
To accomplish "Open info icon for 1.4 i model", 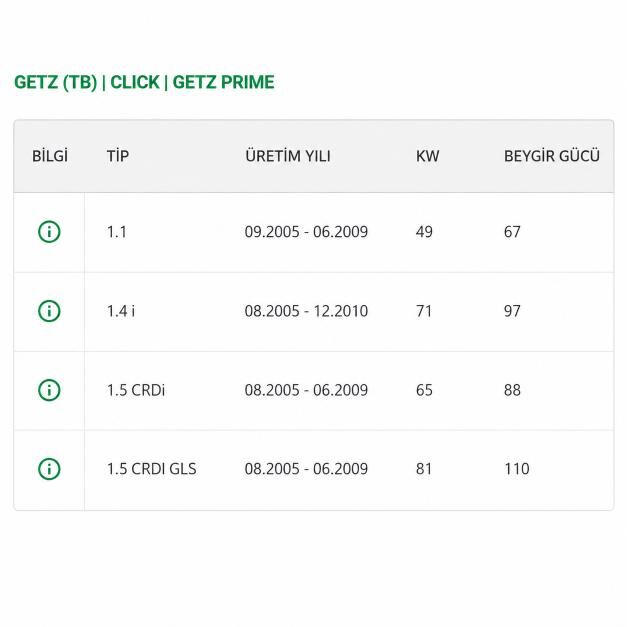I will (x=49, y=311).
